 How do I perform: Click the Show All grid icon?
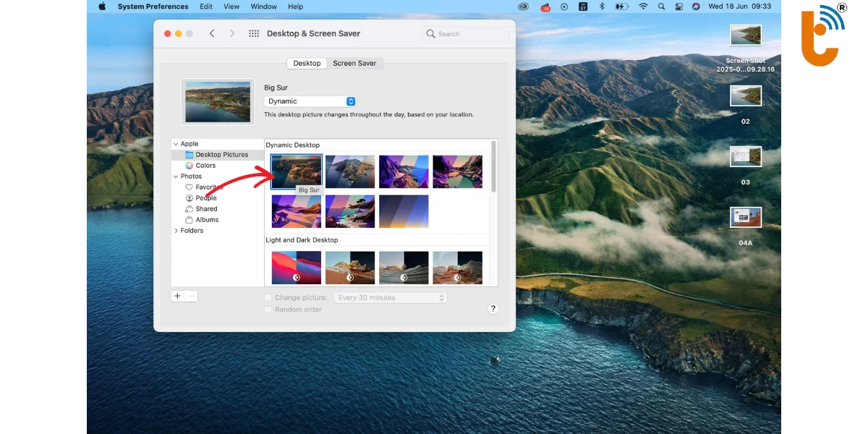point(254,34)
